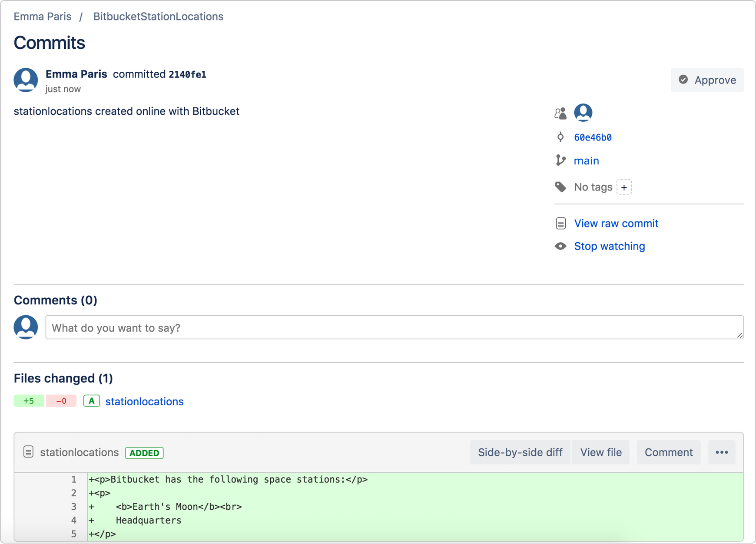Select the tag icon next to No tags
This screenshot has height=544, width=756.
click(561, 187)
